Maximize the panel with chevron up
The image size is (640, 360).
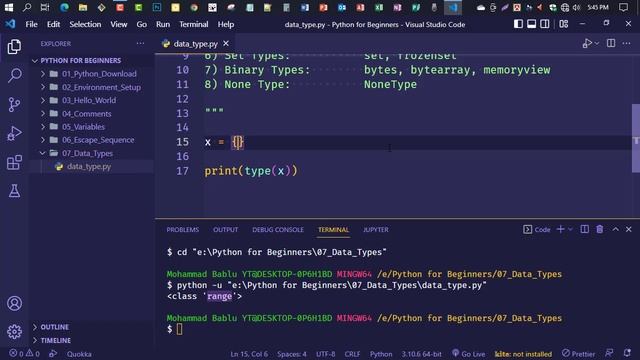pos(616,229)
